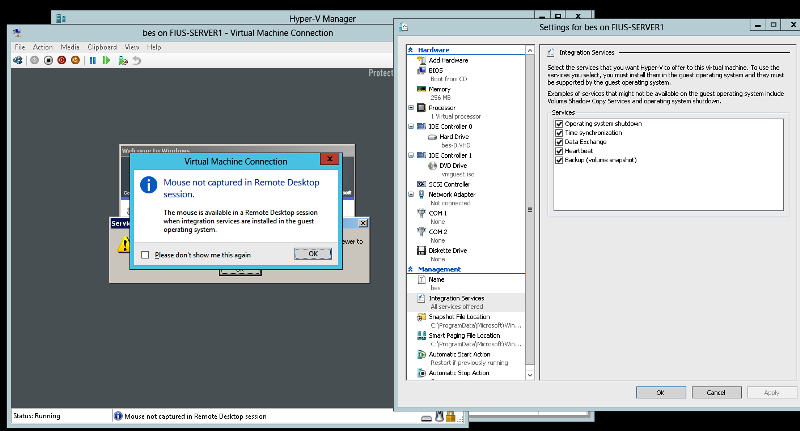Select Memory in the hardware list
This screenshot has height=431, width=800.
coord(439,89)
